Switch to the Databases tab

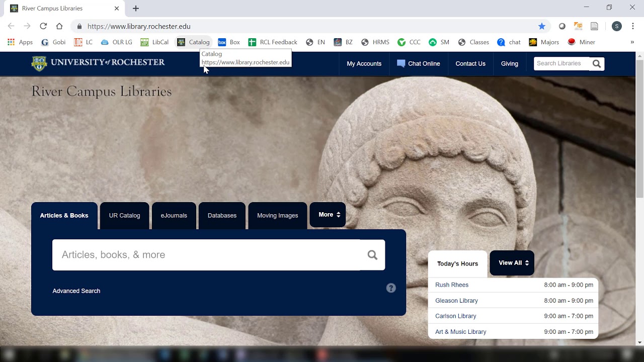(x=222, y=215)
